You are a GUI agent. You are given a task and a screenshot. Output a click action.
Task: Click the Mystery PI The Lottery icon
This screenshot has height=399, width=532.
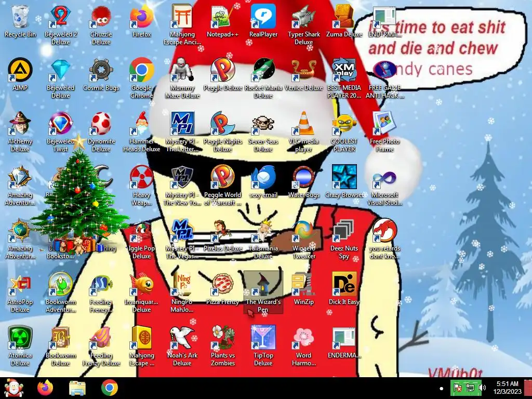(x=182, y=131)
